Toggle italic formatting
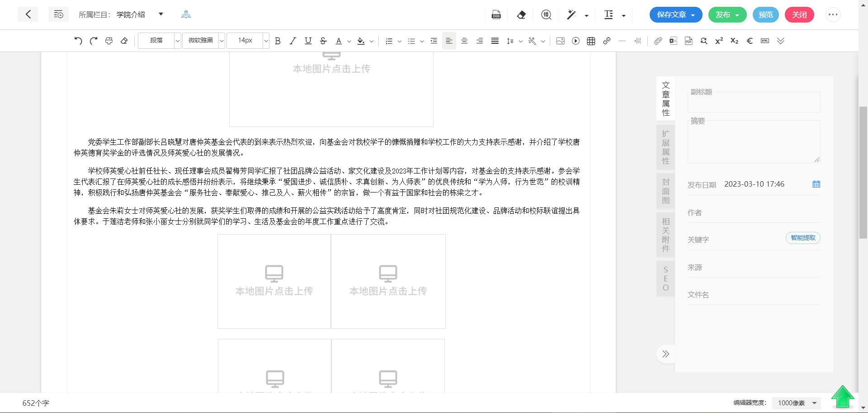868x413 pixels. point(293,41)
